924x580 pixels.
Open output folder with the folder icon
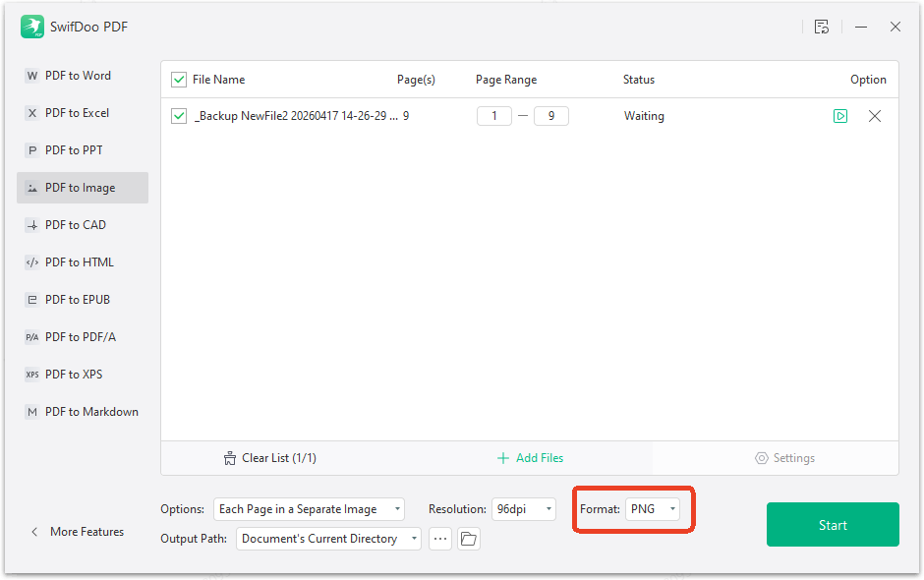pyautogui.click(x=469, y=539)
